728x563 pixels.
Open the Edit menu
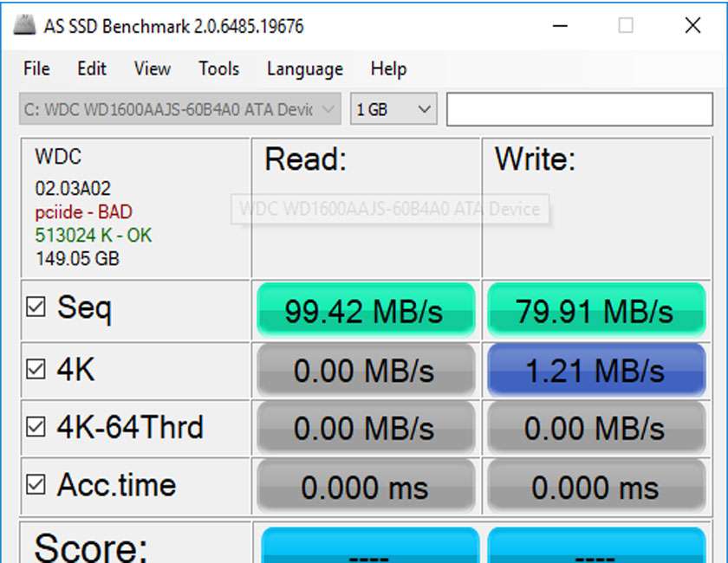coord(91,68)
